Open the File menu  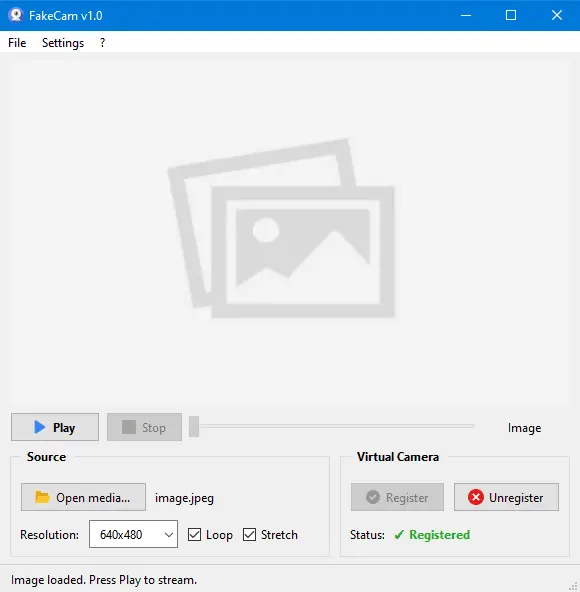coord(17,43)
